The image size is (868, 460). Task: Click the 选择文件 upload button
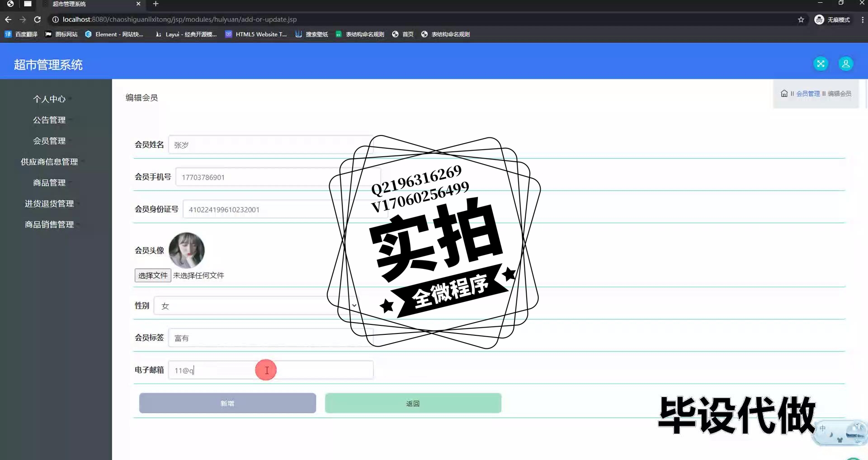153,275
